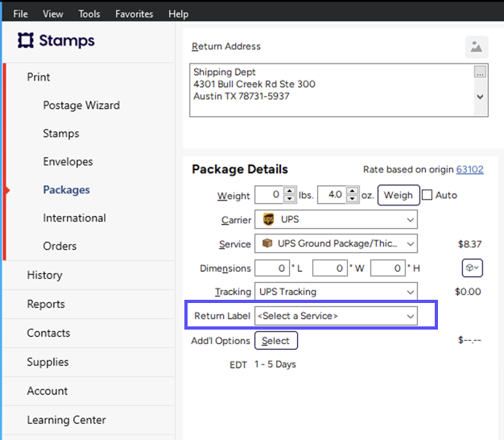This screenshot has height=440, width=504.
Task: Open the Favorites menu
Action: pyautogui.click(x=134, y=14)
